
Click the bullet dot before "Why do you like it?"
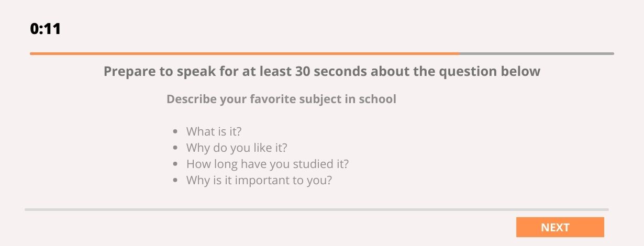click(175, 148)
